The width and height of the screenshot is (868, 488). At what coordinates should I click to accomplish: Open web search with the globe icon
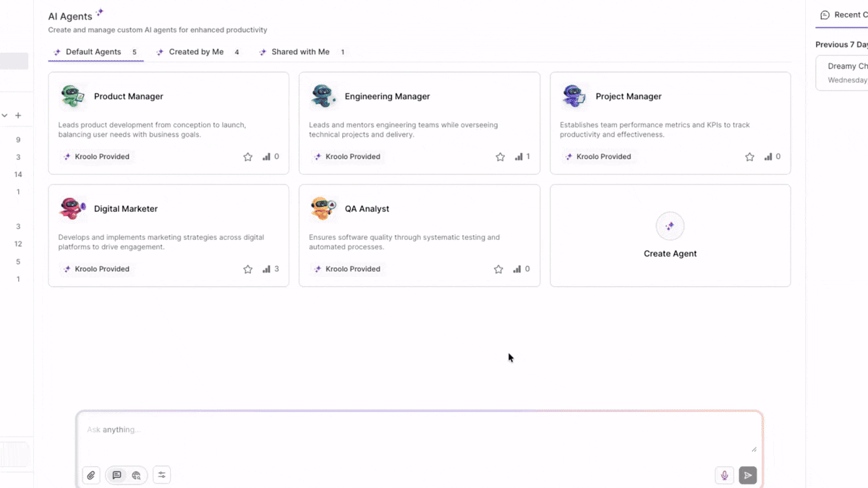click(x=137, y=475)
